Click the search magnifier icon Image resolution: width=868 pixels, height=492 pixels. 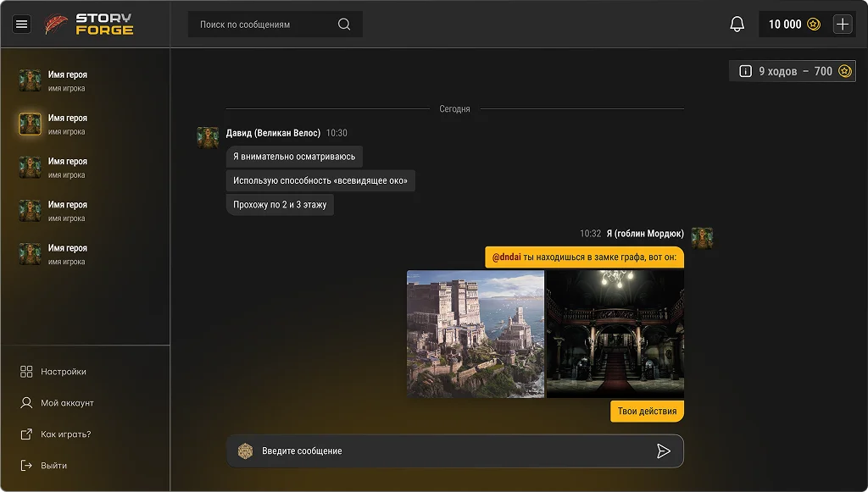point(344,25)
